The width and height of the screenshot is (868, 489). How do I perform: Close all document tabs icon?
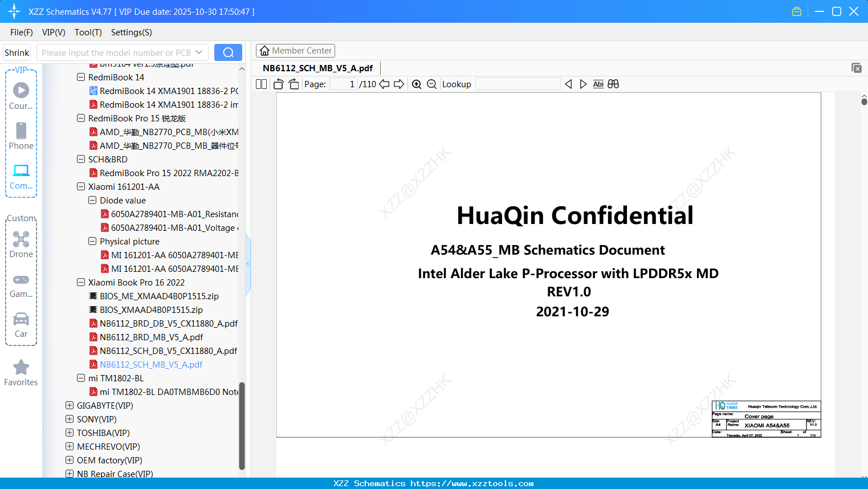tap(857, 68)
